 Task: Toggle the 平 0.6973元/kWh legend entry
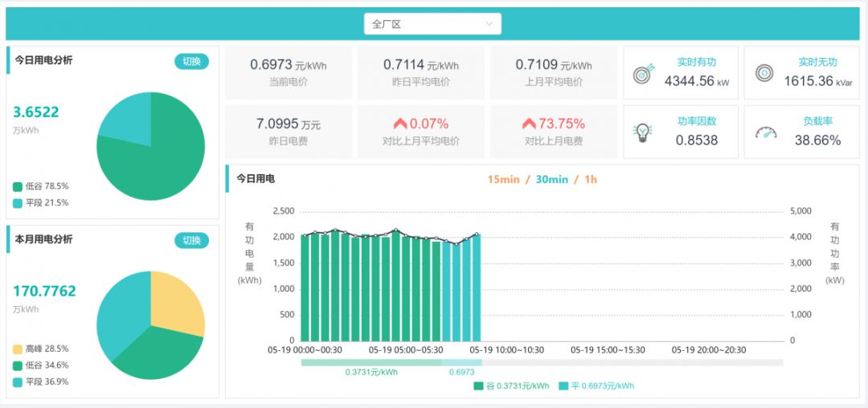pyautogui.click(x=596, y=386)
